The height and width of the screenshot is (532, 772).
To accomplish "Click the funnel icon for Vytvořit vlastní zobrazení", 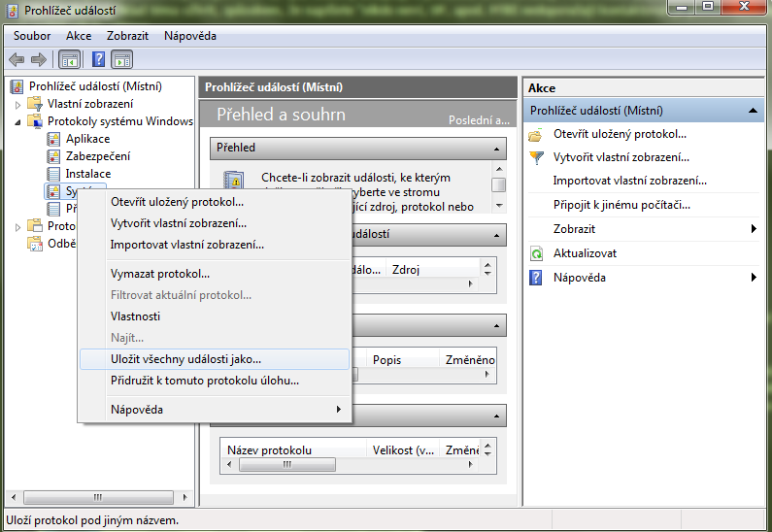I will 536,157.
